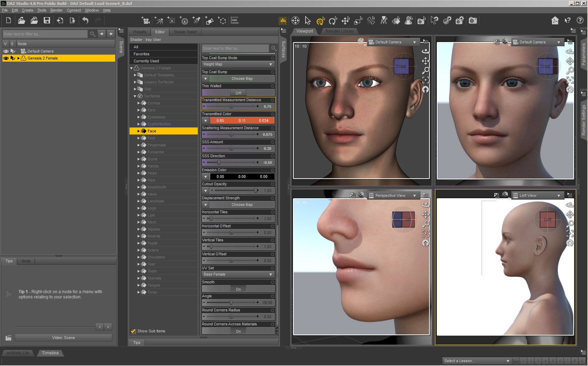Click the Scene pane filter text field
588x366 pixels.
(45, 34)
